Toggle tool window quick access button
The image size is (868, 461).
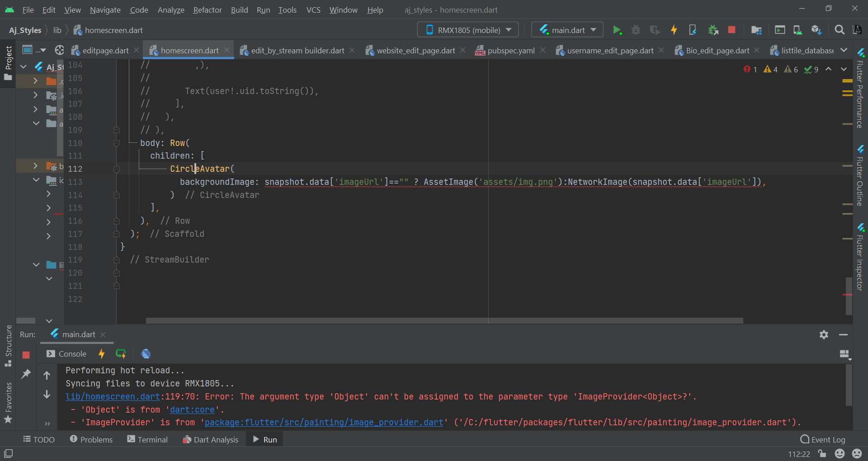(8, 453)
